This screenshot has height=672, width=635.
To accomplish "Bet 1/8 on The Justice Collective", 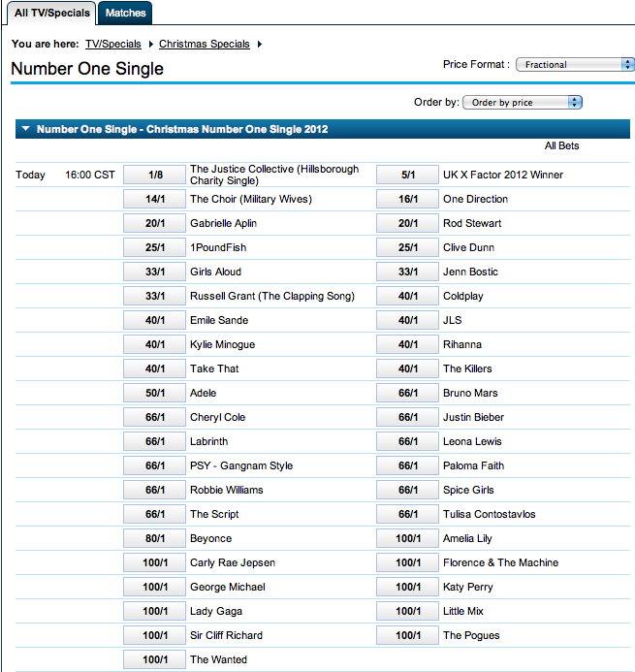I will click(155, 175).
